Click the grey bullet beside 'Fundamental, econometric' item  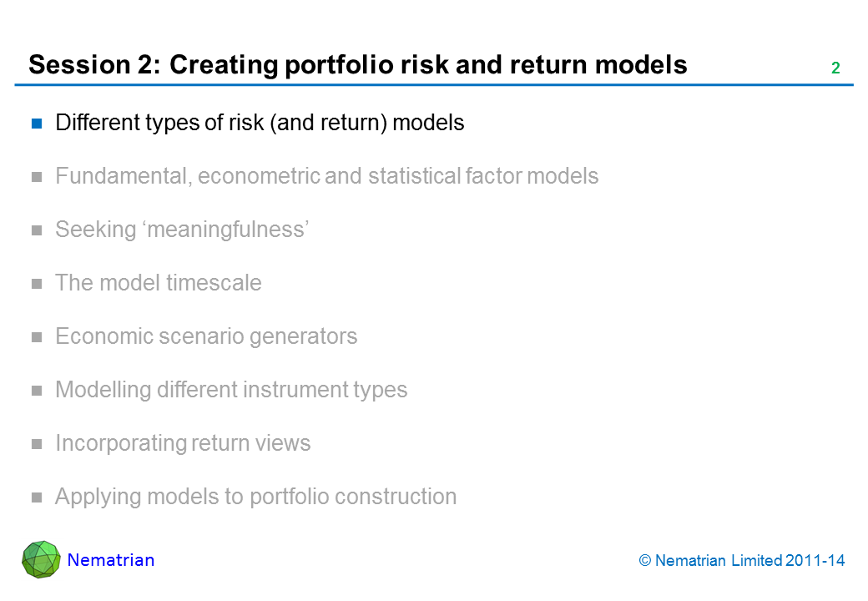click(37, 177)
